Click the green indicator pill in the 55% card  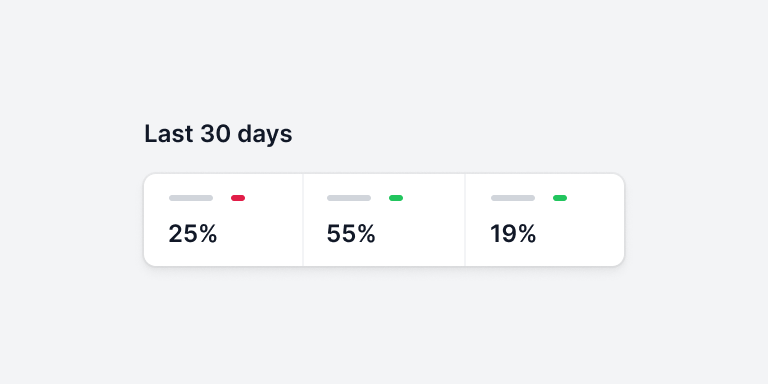click(396, 198)
